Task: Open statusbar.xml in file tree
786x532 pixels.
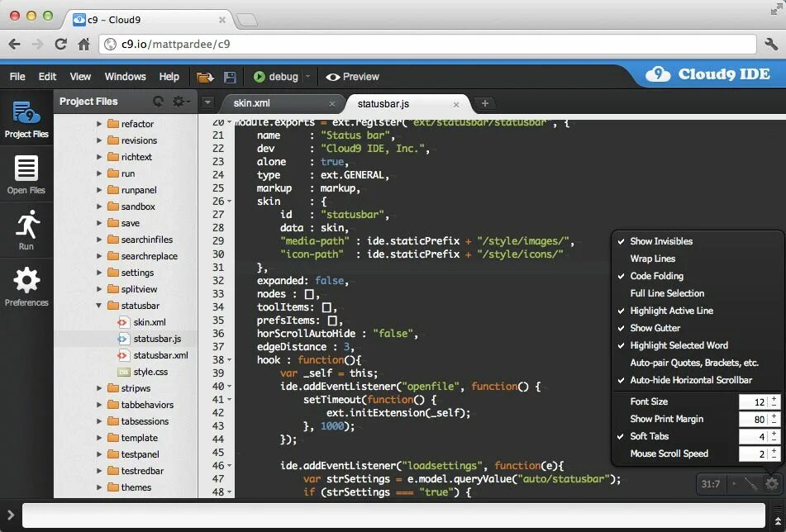Action: (x=160, y=355)
